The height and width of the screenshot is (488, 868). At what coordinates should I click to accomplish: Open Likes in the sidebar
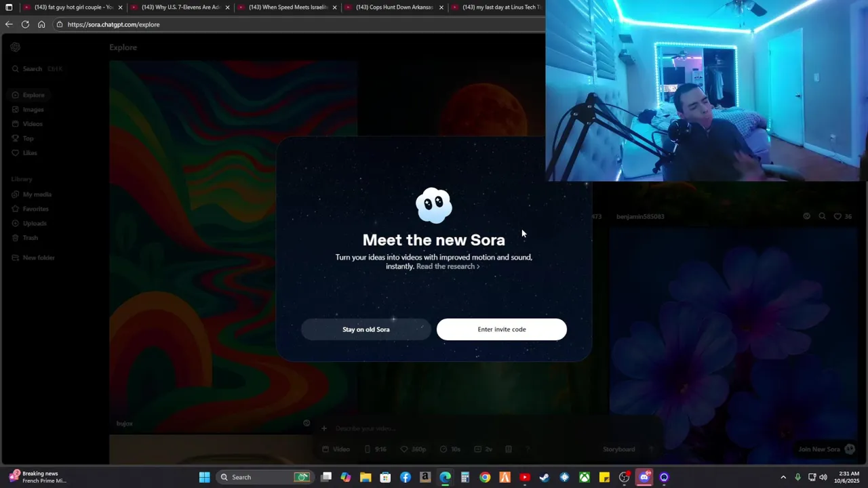coord(24,152)
